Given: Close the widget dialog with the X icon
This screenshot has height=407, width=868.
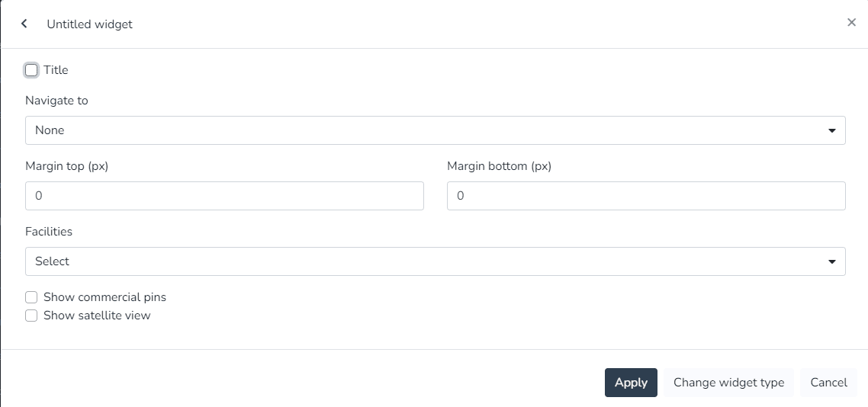Looking at the screenshot, I should [x=851, y=22].
